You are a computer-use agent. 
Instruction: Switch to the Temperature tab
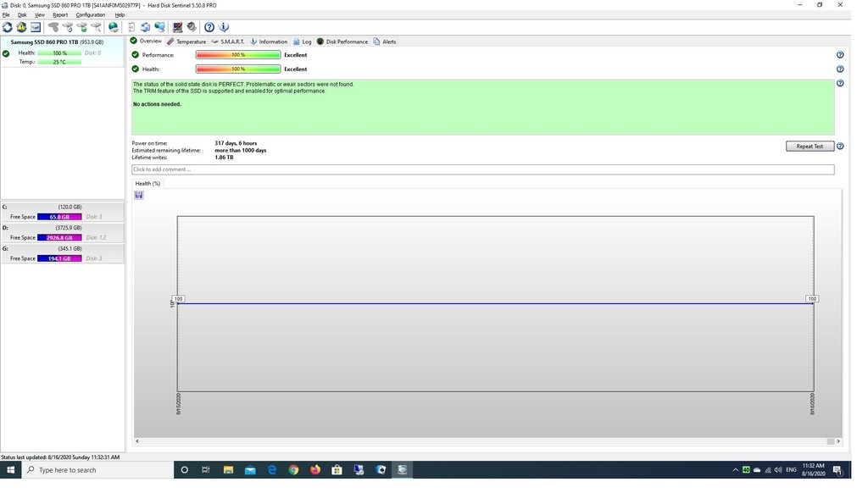186,42
